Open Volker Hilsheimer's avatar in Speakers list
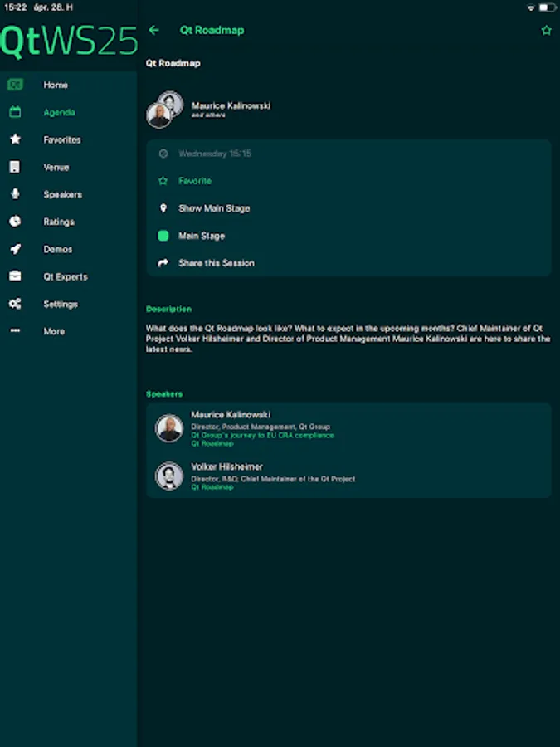 point(169,476)
